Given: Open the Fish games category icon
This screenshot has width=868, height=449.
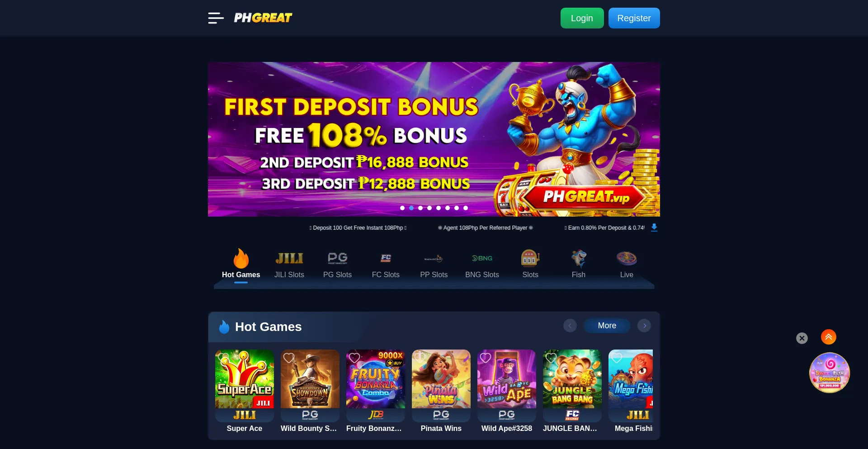Looking at the screenshot, I should click(x=578, y=259).
